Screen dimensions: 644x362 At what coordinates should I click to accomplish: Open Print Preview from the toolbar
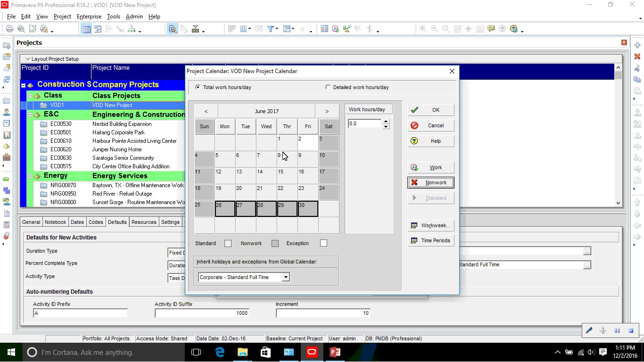tap(21, 29)
